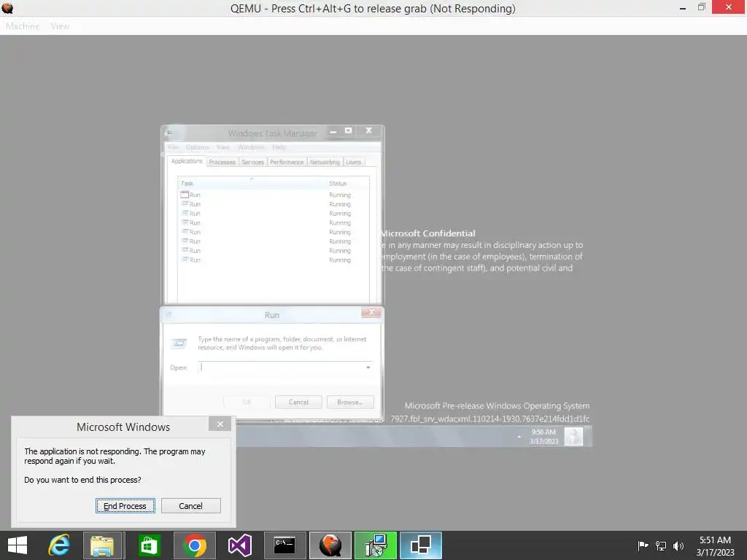Open Task Manager Windows menu
Image resolution: width=747 pixels, height=560 pixels.
251,147
